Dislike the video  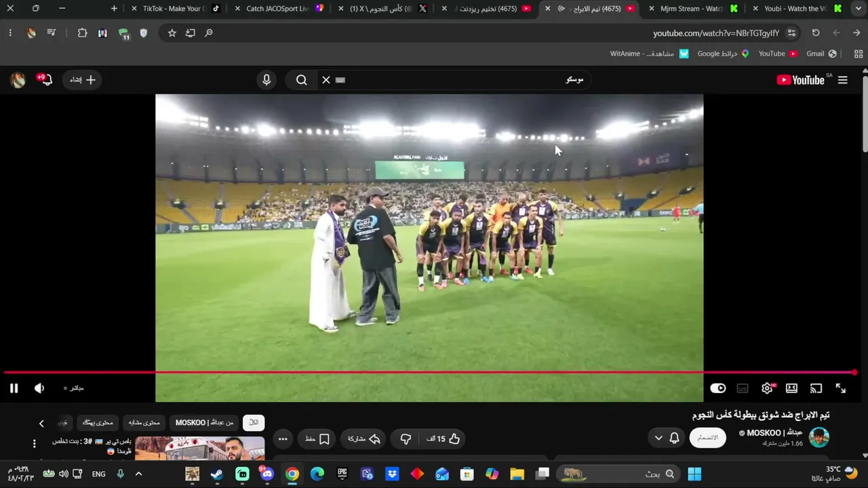[x=406, y=439]
